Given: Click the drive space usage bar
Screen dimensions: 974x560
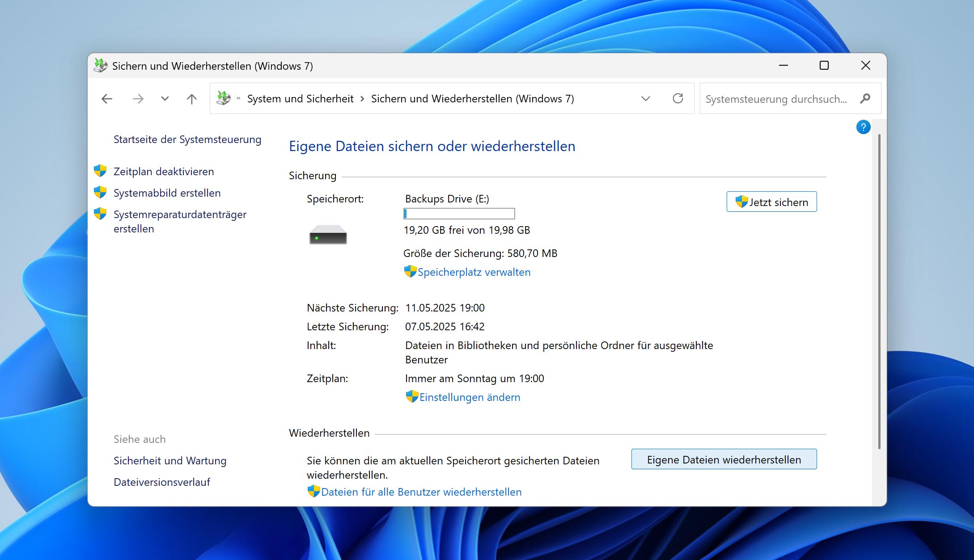Looking at the screenshot, I should [459, 214].
